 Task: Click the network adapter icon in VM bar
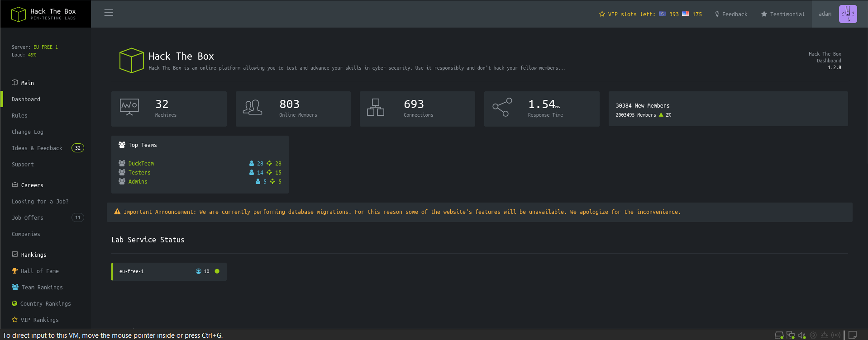[x=791, y=335]
